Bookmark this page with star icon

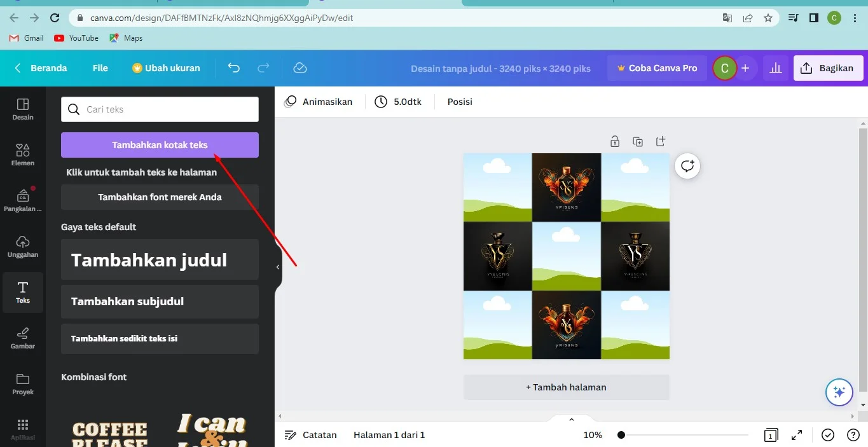click(768, 18)
